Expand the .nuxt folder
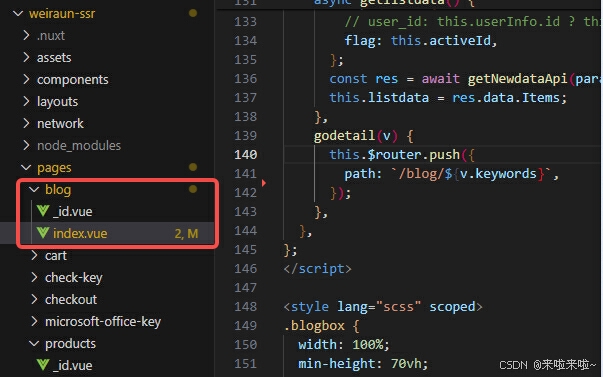603x377 pixels. coord(26,35)
